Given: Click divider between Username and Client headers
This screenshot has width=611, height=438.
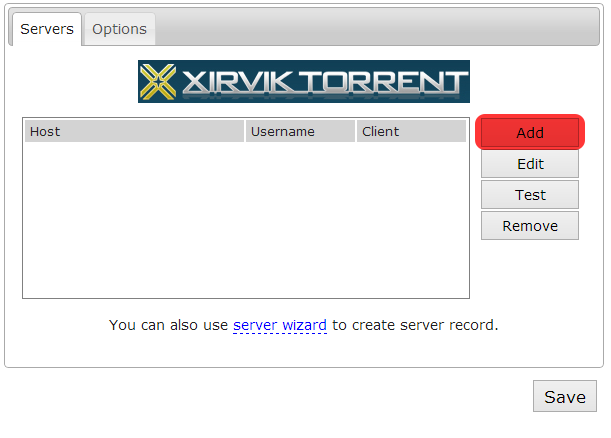Looking at the screenshot, I should coord(356,131).
